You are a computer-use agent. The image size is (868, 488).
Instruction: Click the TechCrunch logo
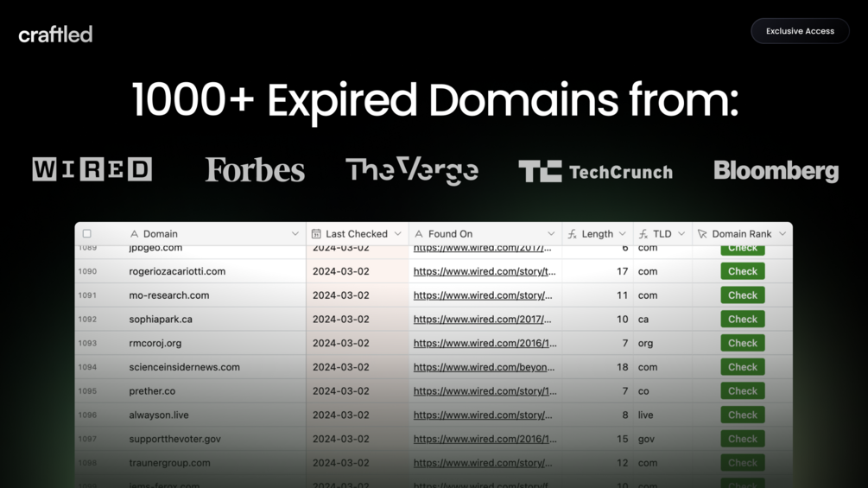(596, 172)
